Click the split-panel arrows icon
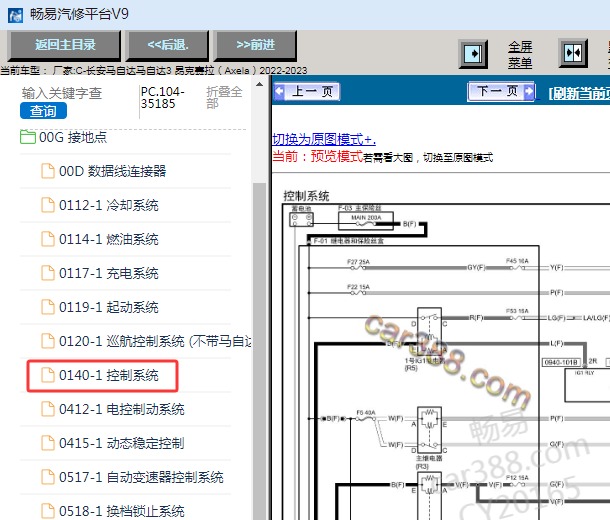Screen dimensions: 610x520 573,53
